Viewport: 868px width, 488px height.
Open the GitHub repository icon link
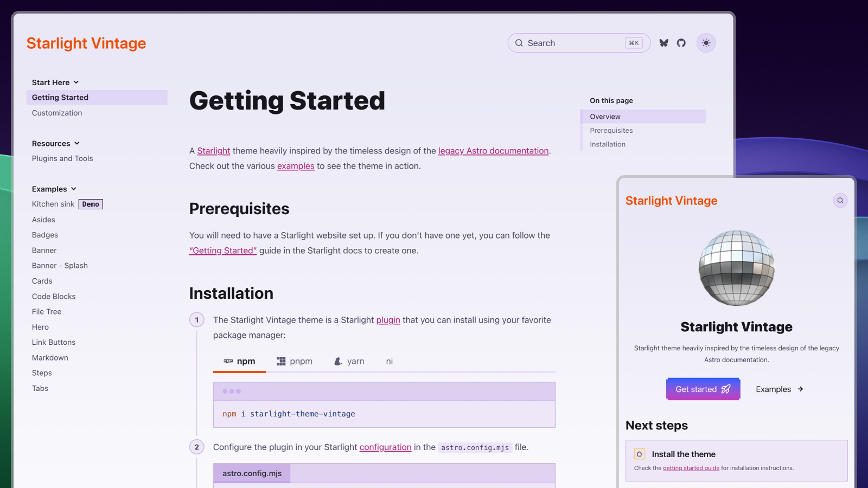[x=681, y=43]
